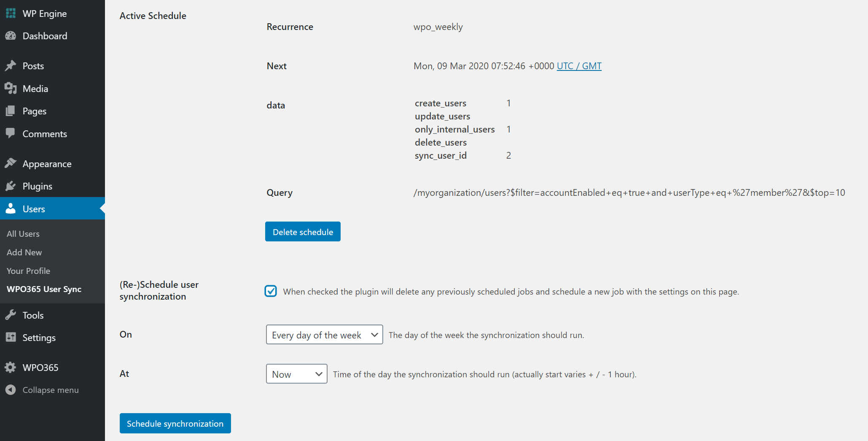868x441 pixels.
Task: Open the WP Engine menu
Action: [52, 14]
